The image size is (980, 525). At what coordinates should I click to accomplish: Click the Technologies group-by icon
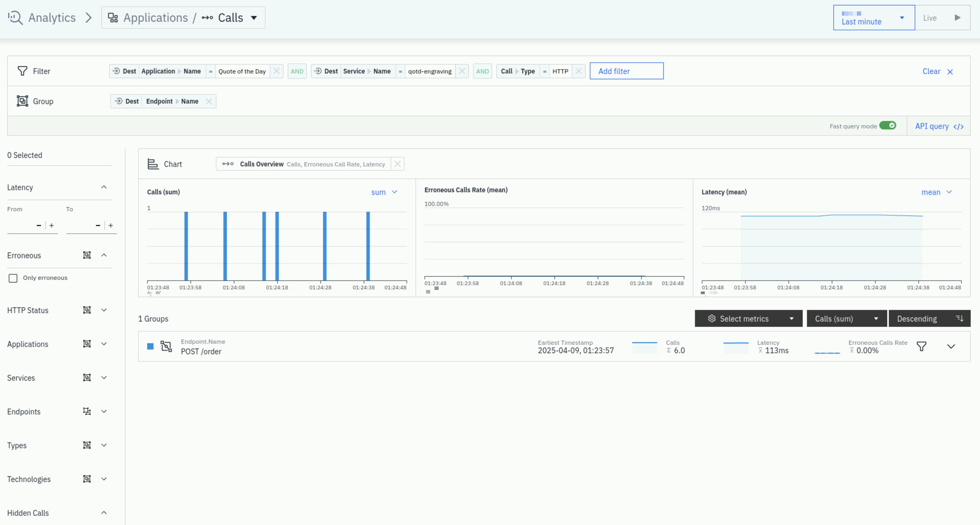pyautogui.click(x=87, y=479)
